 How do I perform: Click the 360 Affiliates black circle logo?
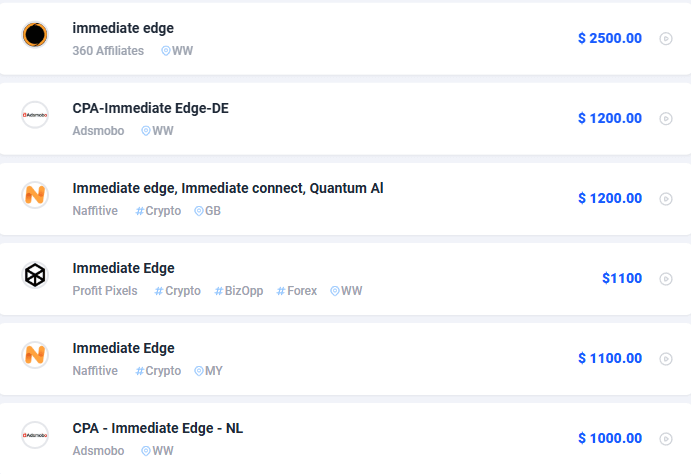point(35,34)
